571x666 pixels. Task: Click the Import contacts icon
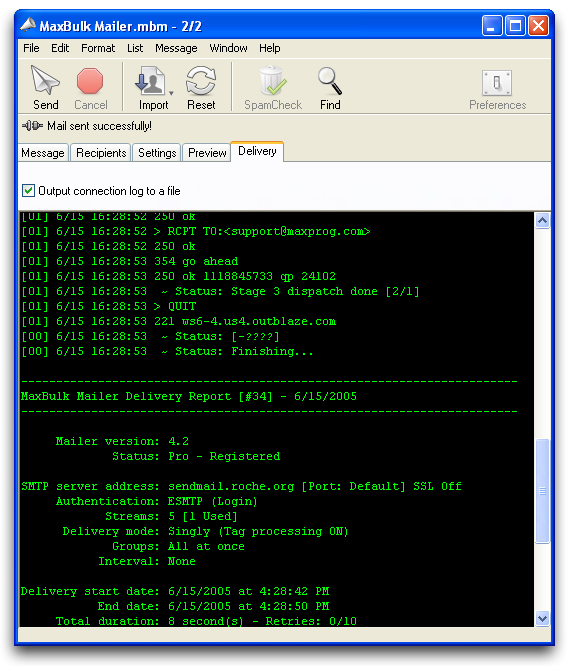click(x=150, y=80)
